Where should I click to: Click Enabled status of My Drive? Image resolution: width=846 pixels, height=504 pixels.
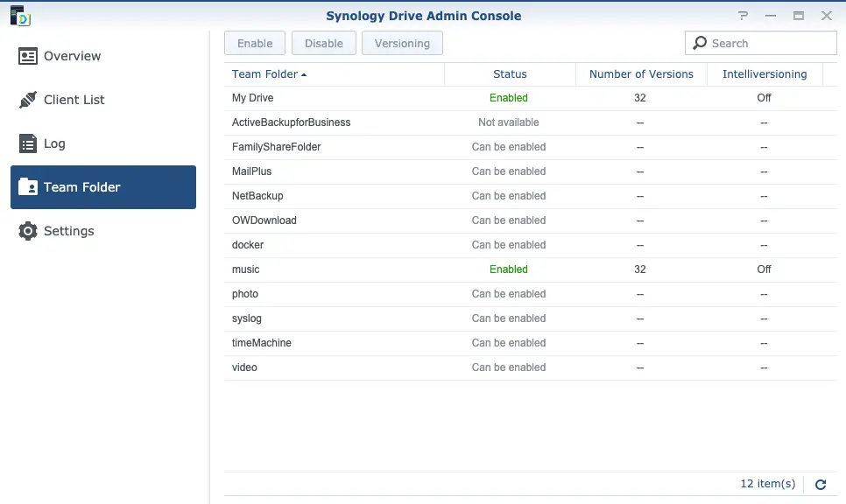click(x=509, y=98)
